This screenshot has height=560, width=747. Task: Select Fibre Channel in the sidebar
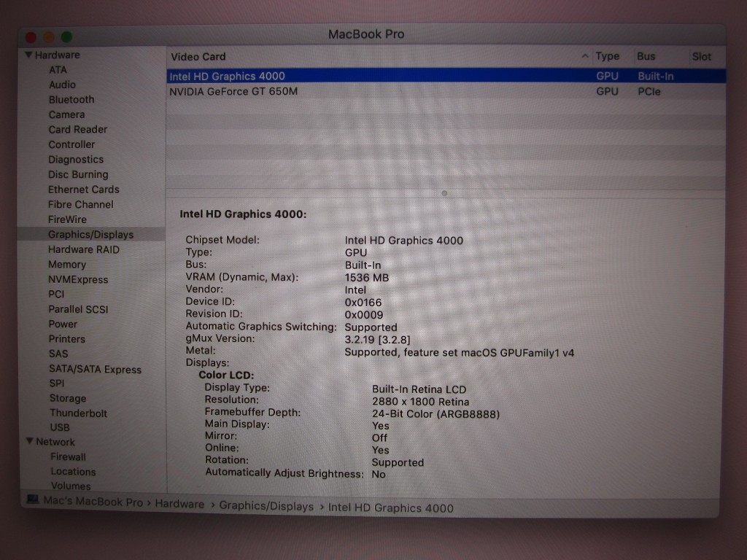(81, 204)
